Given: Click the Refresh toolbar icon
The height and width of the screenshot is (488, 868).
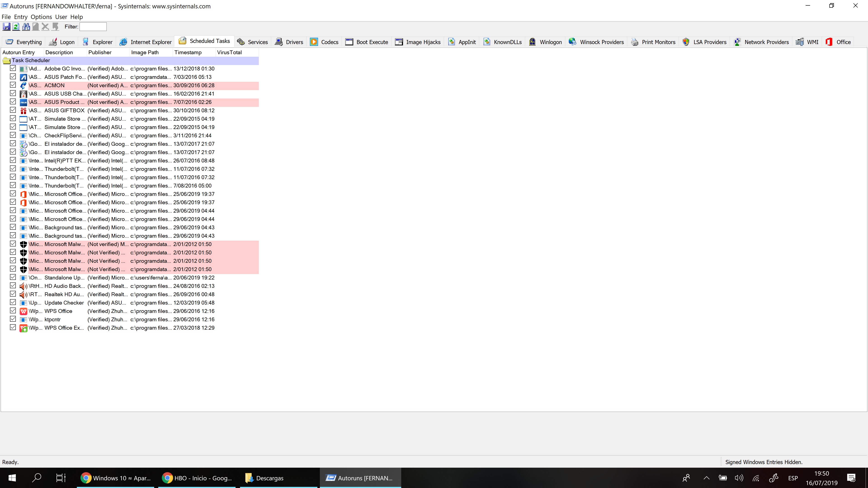Looking at the screenshot, I should [16, 27].
